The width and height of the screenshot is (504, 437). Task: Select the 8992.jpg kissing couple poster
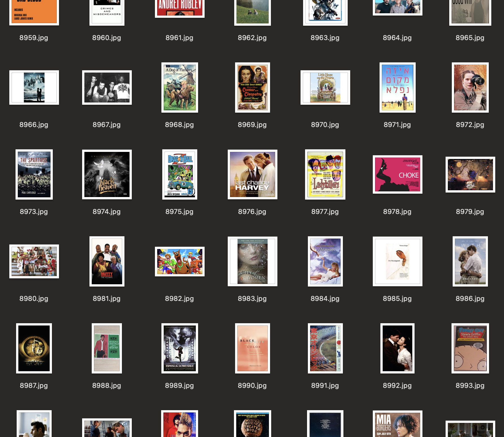tap(398, 348)
